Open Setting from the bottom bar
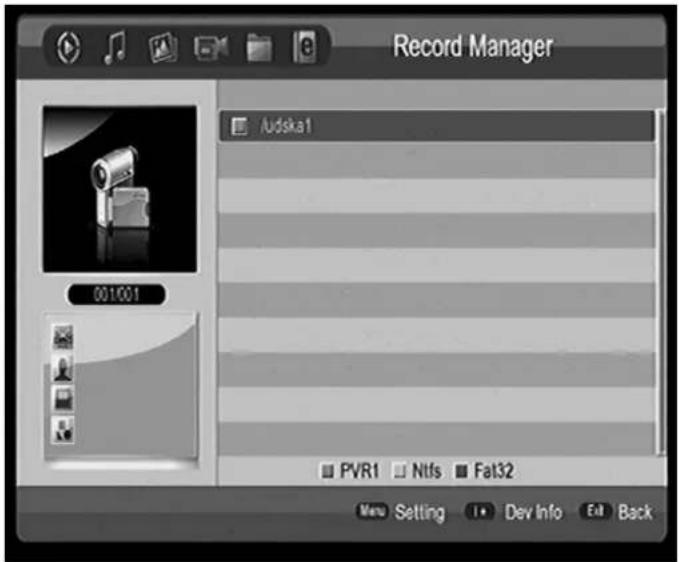The width and height of the screenshot is (679, 562). 420,513
